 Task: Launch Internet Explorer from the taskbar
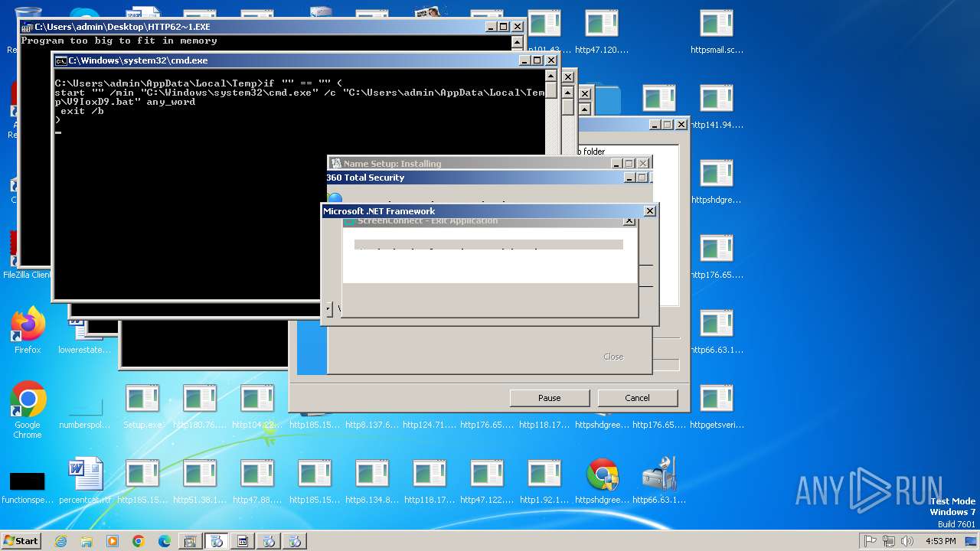point(60,541)
